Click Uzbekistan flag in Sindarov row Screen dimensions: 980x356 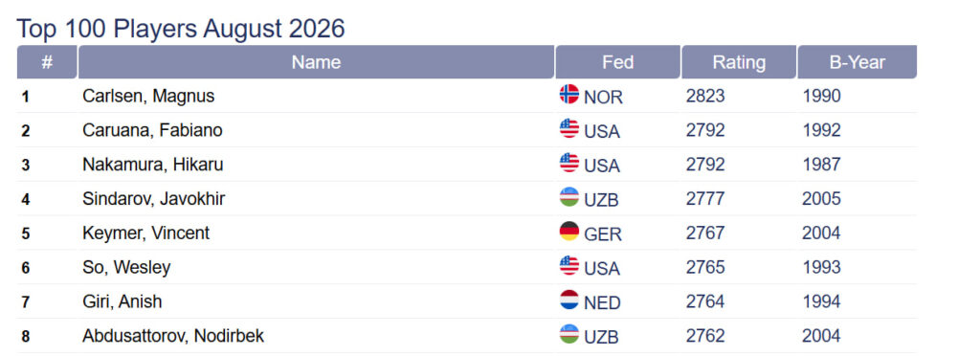pyautogui.click(x=568, y=197)
